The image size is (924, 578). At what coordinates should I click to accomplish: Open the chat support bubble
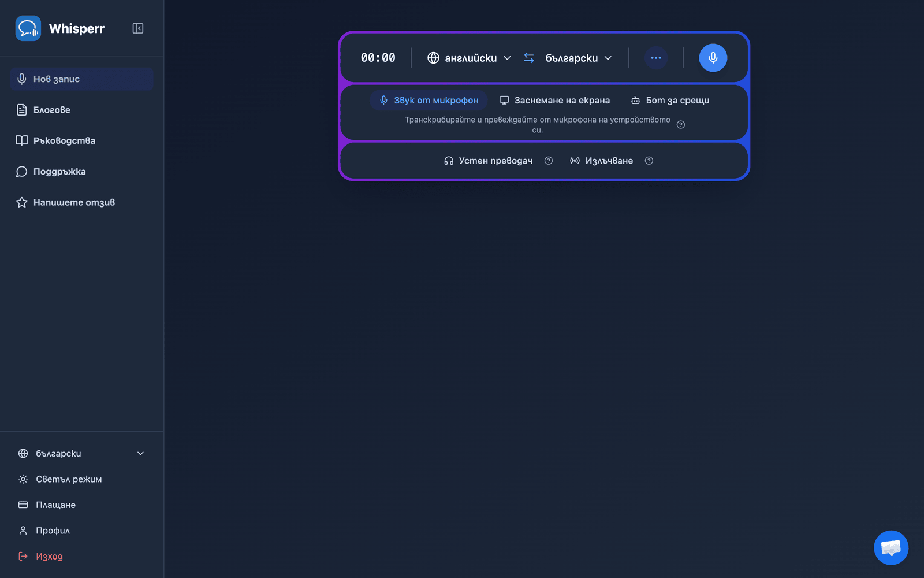coord(891,547)
